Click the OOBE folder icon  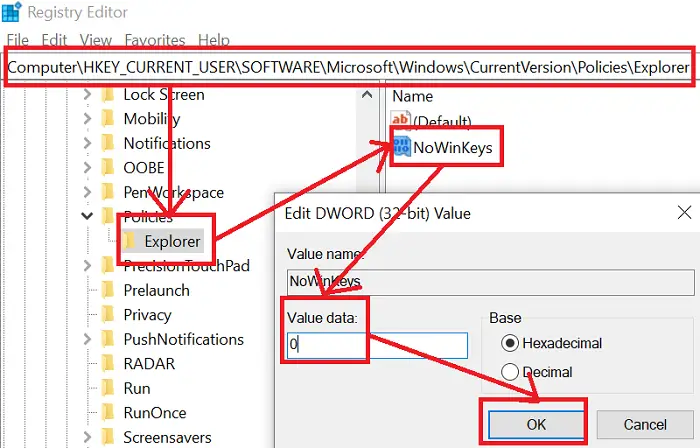(108, 168)
